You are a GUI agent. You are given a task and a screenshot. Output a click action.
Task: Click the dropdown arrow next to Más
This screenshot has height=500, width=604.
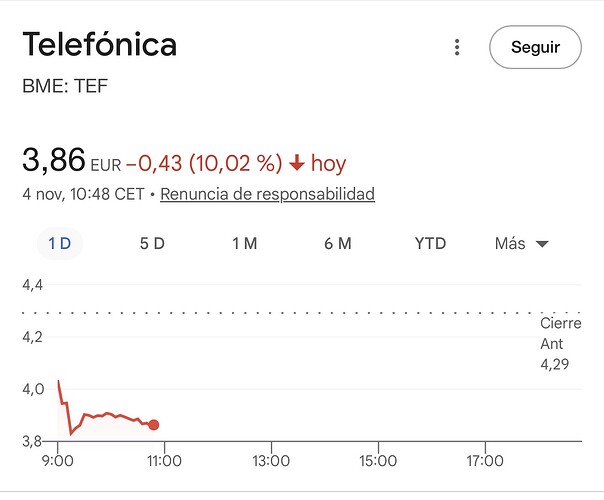[542, 245]
